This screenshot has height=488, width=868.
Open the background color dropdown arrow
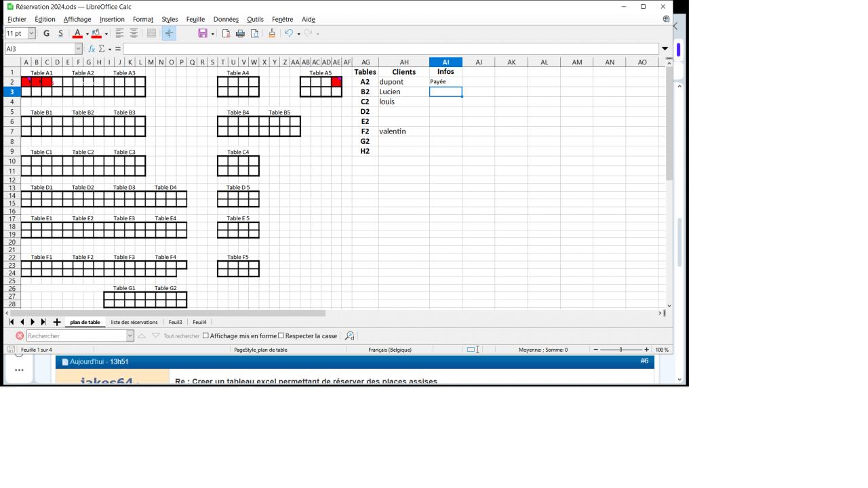106,33
